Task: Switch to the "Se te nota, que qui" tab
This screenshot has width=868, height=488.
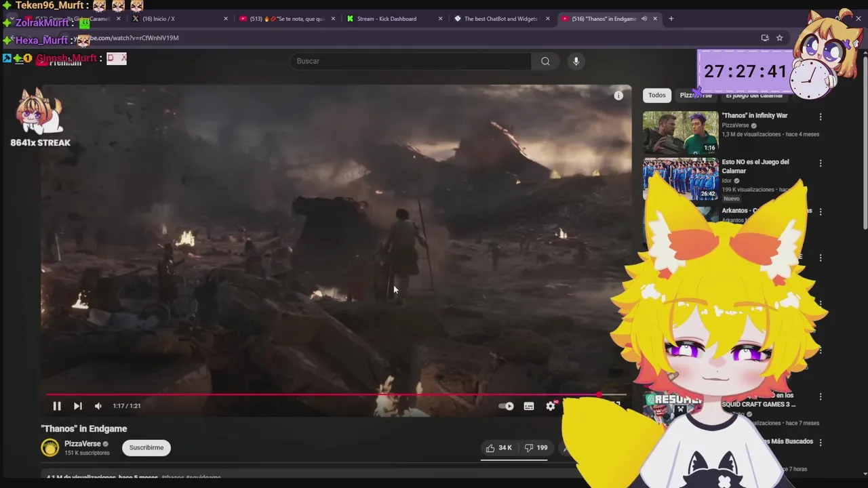Action: (x=288, y=19)
